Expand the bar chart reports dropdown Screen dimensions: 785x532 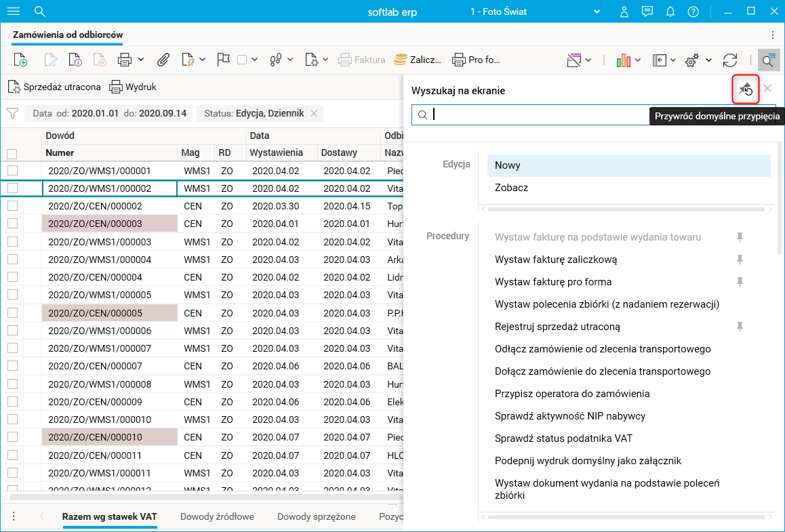[639, 60]
